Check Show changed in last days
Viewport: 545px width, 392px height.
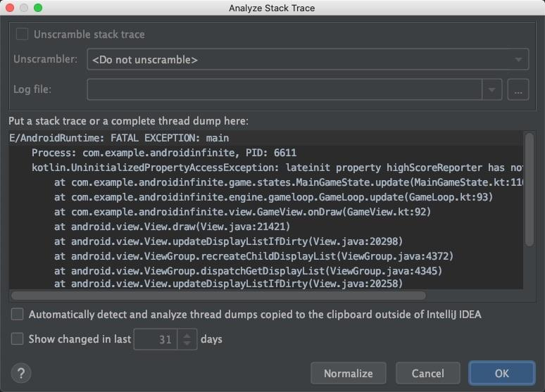[x=18, y=339]
